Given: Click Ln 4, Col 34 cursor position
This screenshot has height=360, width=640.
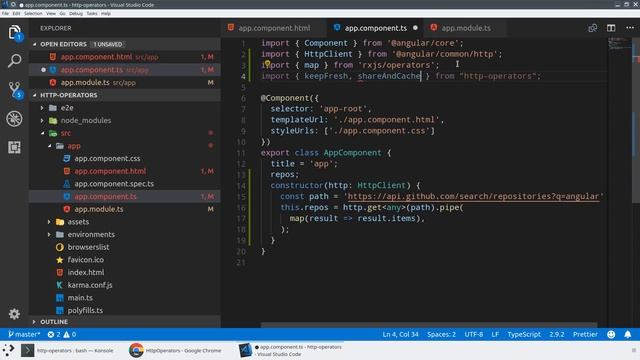Looking at the screenshot, I should (x=400, y=334).
